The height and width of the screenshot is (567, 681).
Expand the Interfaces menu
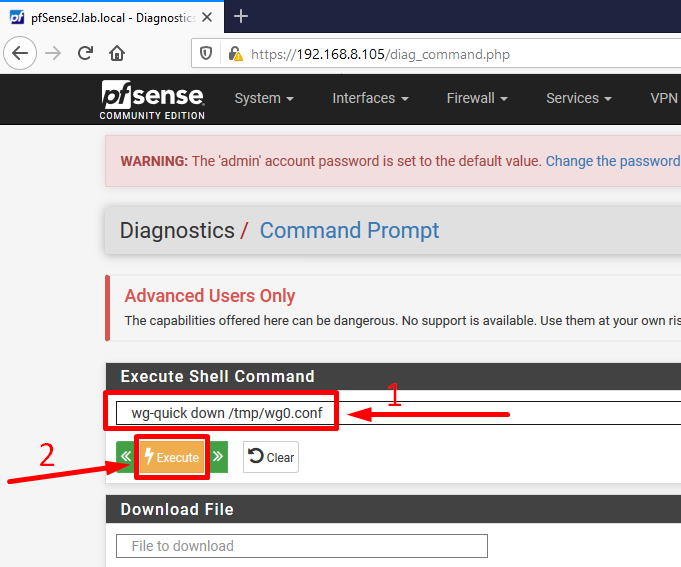click(x=370, y=99)
